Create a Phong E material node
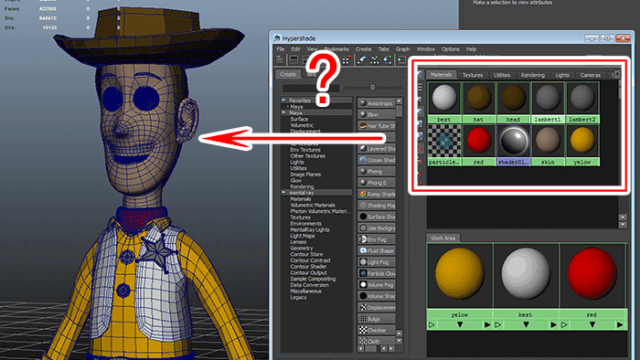The image size is (640, 360). point(376,183)
